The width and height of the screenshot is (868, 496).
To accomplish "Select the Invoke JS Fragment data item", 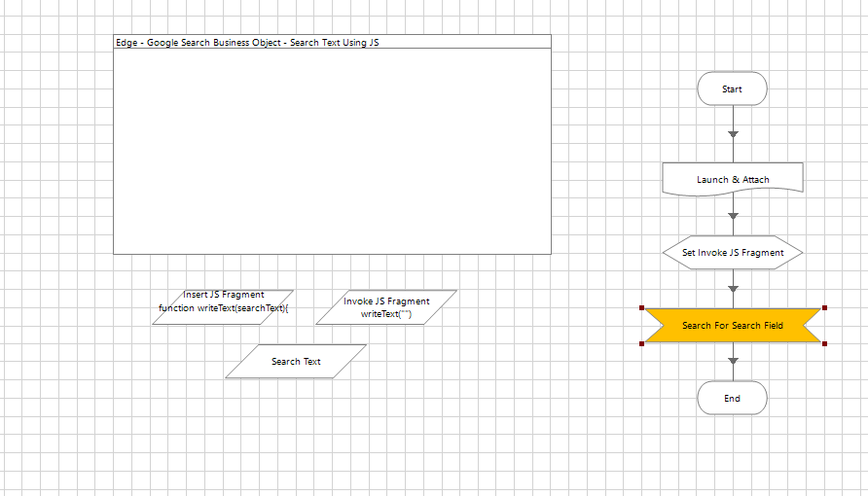I will click(386, 307).
